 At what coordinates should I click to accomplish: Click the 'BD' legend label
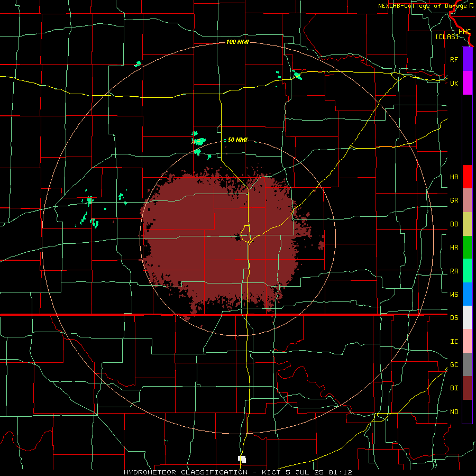454,224
